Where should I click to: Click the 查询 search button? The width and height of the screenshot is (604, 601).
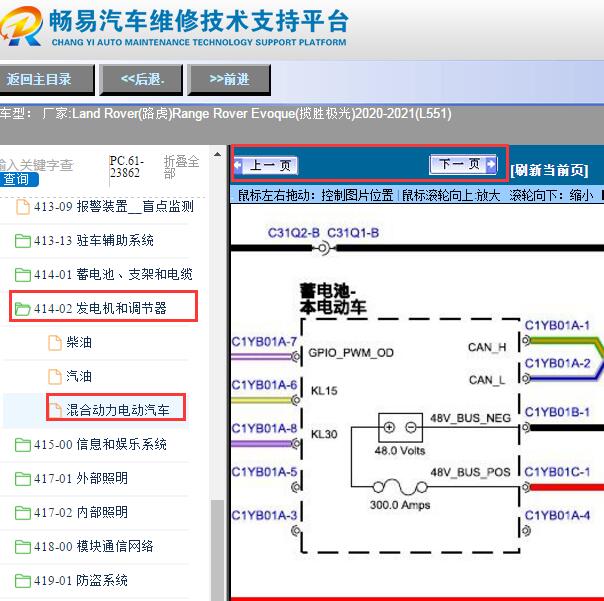click(x=18, y=180)
